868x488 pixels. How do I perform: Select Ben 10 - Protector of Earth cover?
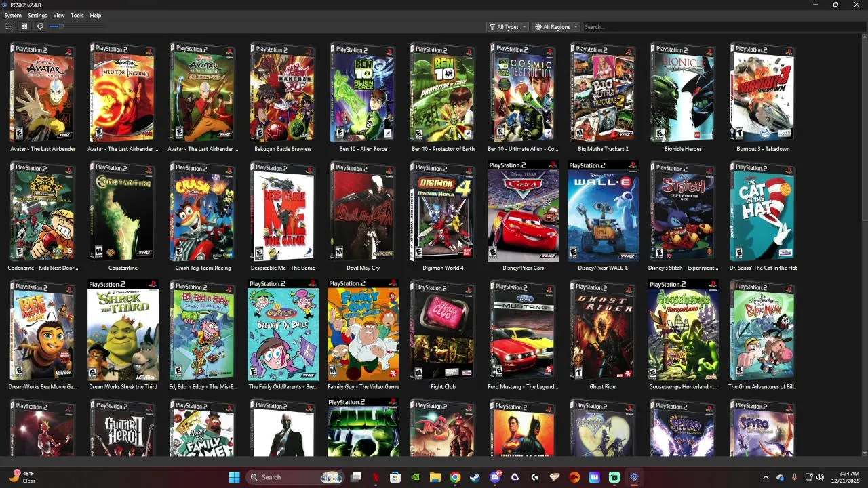click(443, 93)
